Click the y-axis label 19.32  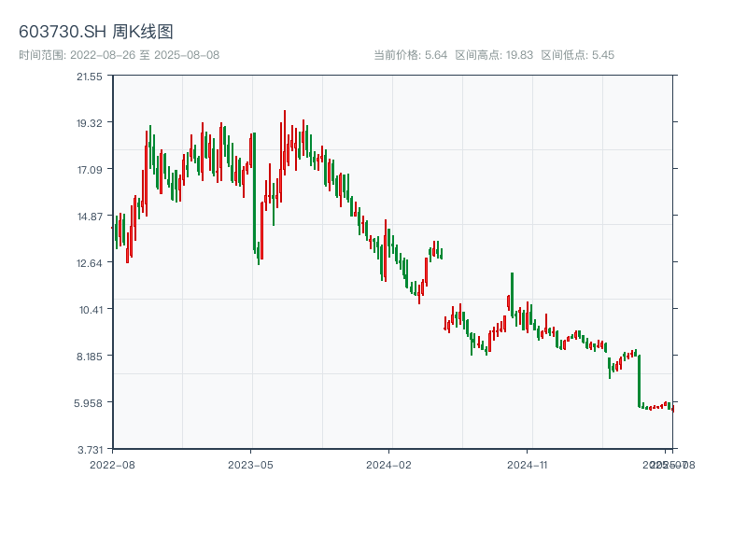(x=90, y=123)
